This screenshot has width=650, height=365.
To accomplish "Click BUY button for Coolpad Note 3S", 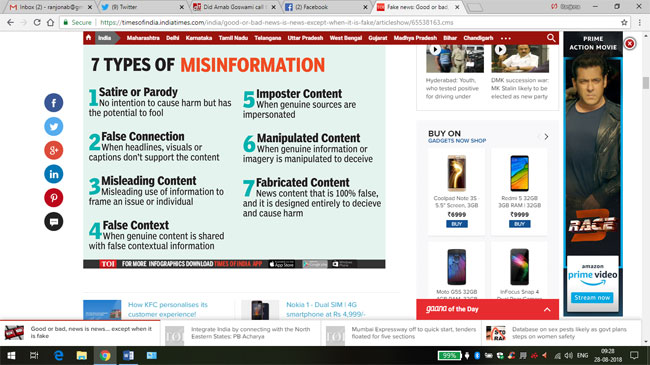I will (457, 224).
